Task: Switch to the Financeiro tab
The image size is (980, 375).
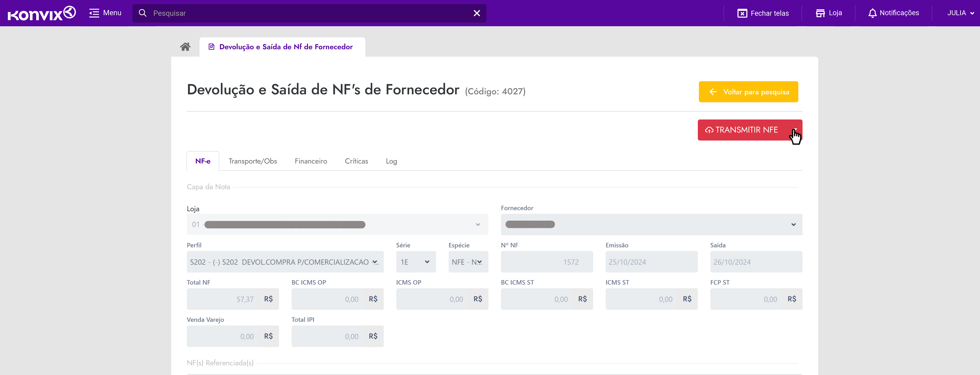Action: (x=310, y=161)
